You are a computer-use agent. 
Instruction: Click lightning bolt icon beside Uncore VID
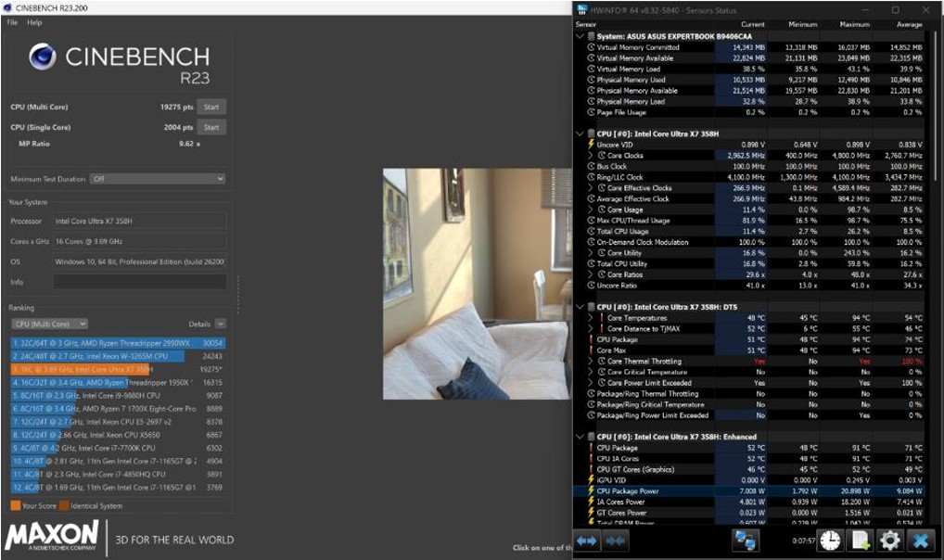[x=592, y=145]
